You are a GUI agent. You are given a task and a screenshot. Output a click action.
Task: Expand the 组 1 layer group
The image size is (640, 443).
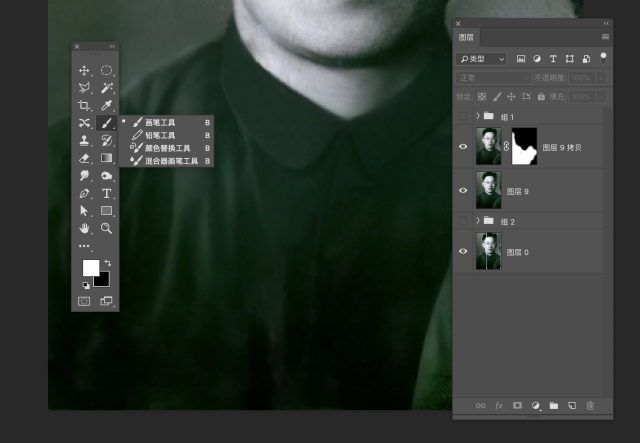pyautogui.click(x=478, y=116)
